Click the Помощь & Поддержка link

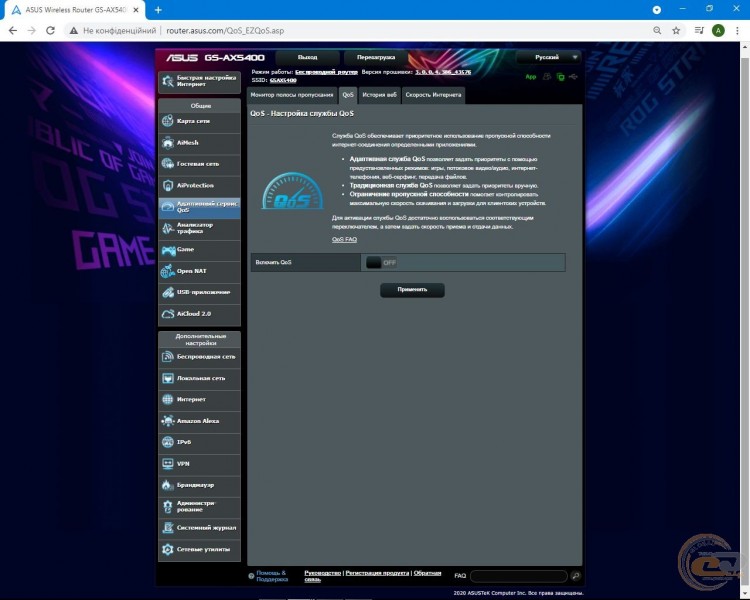[x=272, y=576]
